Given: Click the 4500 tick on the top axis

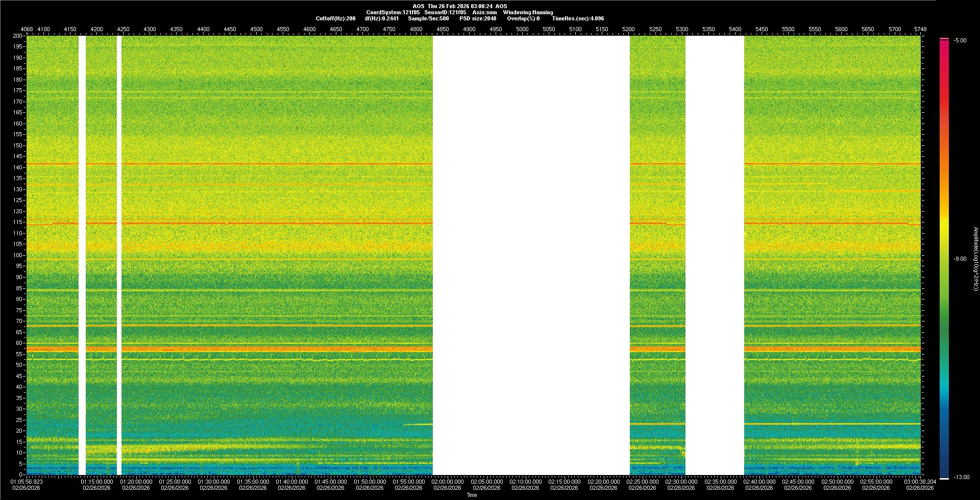Looking at the screenshot, I should tap(256, 30).
